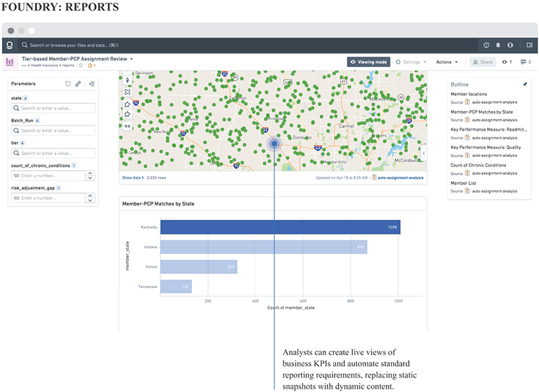Click the reset parameters icon
This screenshot has height=392, width=539.
coord(68,84)
